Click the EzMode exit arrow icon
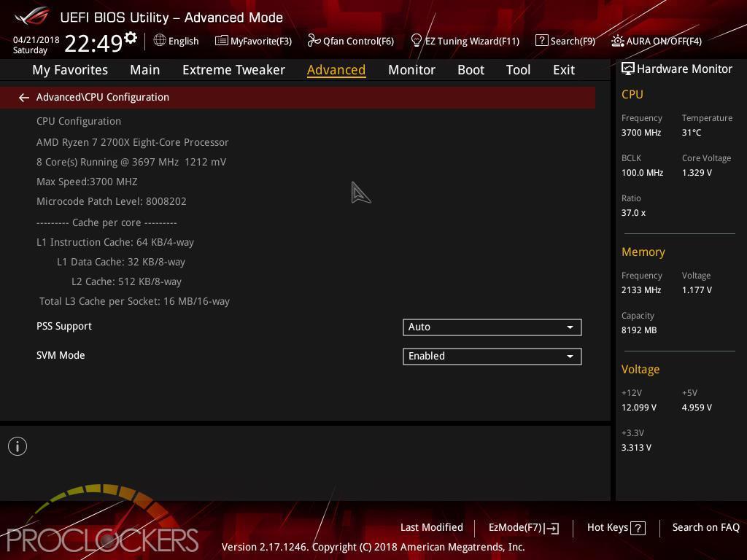This screenshot has height=560, width=747. click(x=551, y=528)
